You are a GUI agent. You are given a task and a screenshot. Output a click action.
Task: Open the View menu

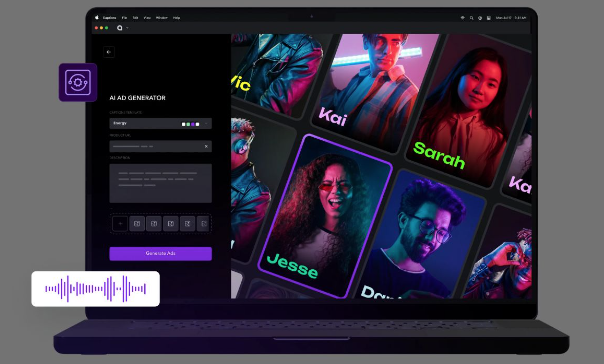point(147,18)
